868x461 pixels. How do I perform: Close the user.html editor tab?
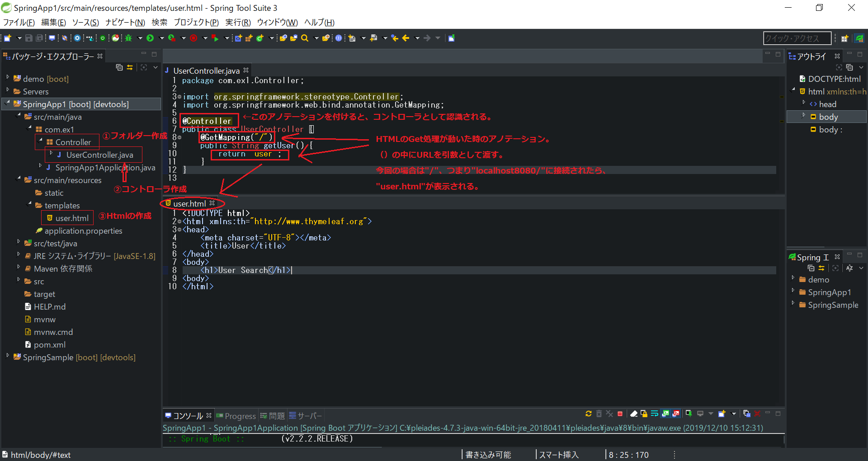212,203
